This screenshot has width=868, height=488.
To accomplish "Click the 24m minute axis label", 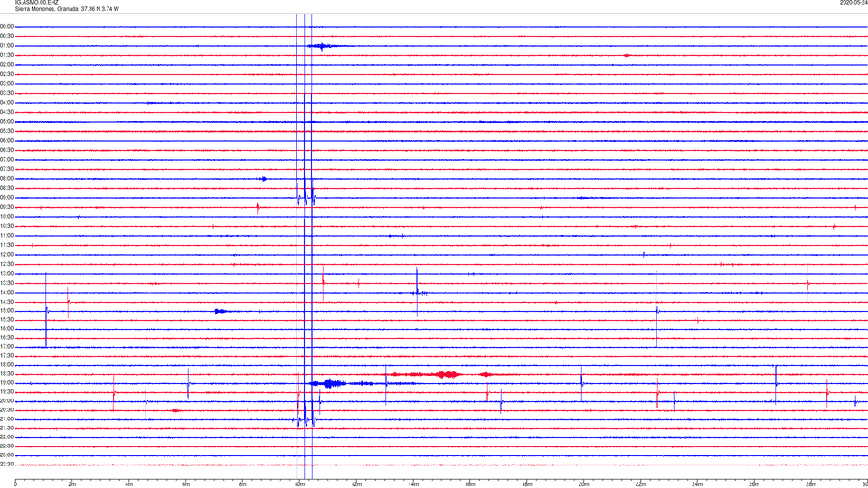I will click(697, 484).
